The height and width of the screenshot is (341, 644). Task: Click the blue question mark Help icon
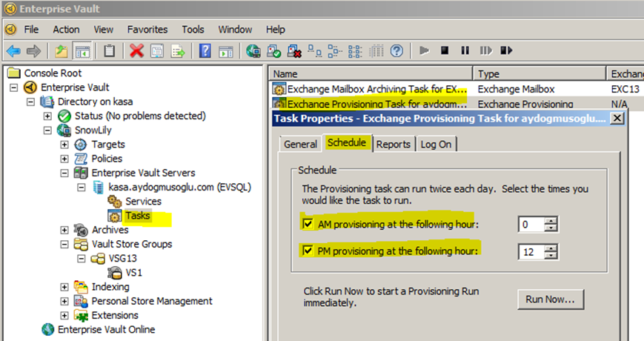[205, 51]
